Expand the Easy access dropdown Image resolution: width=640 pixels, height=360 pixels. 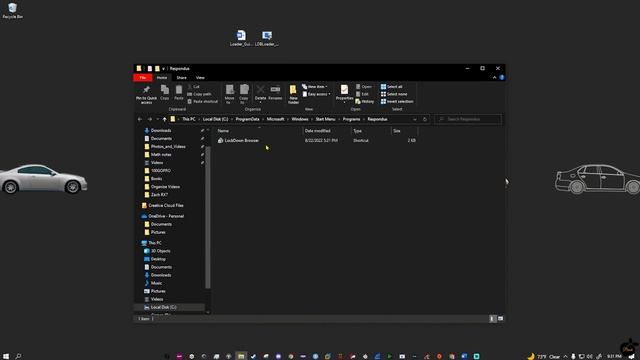tap(316, 94)
